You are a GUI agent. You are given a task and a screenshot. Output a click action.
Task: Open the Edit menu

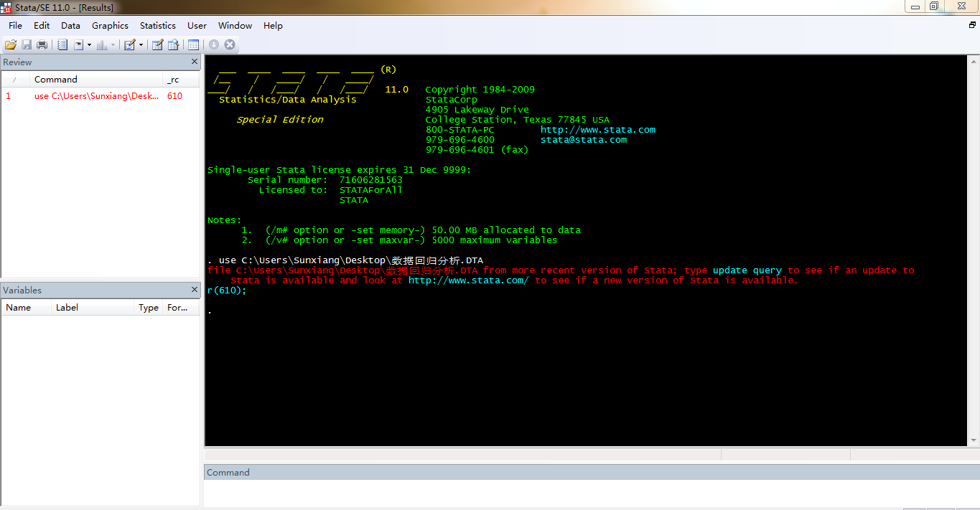(42, 25)
